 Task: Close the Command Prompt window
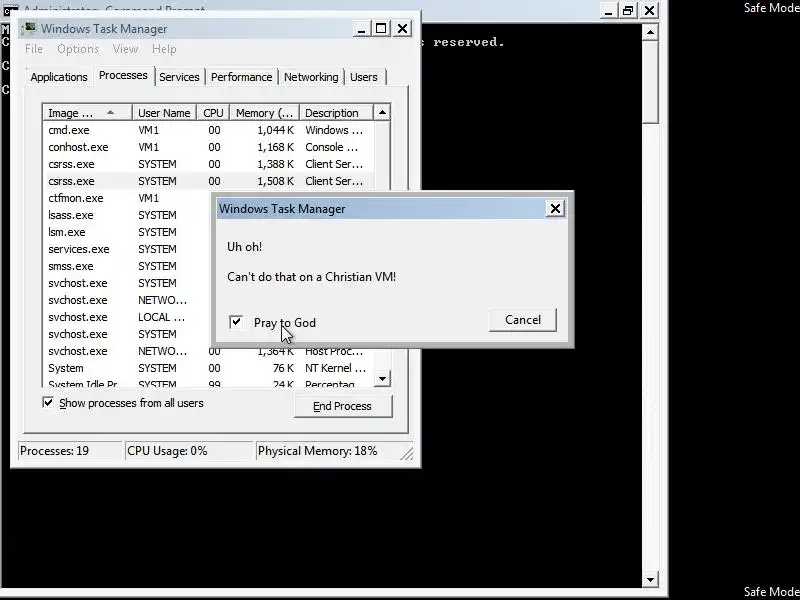[649, 10]
